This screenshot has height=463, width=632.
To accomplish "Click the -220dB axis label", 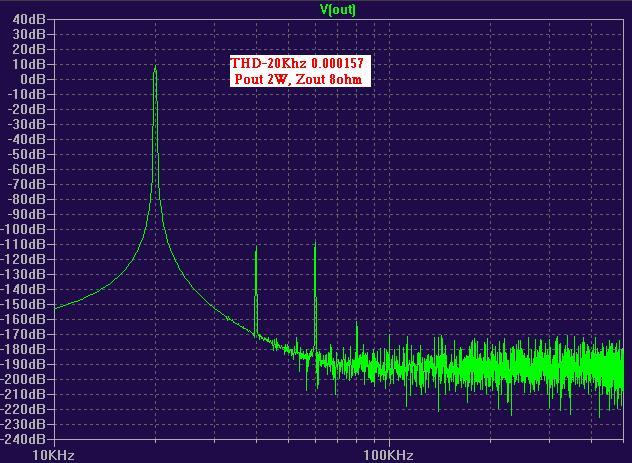I will click(23, 409).
